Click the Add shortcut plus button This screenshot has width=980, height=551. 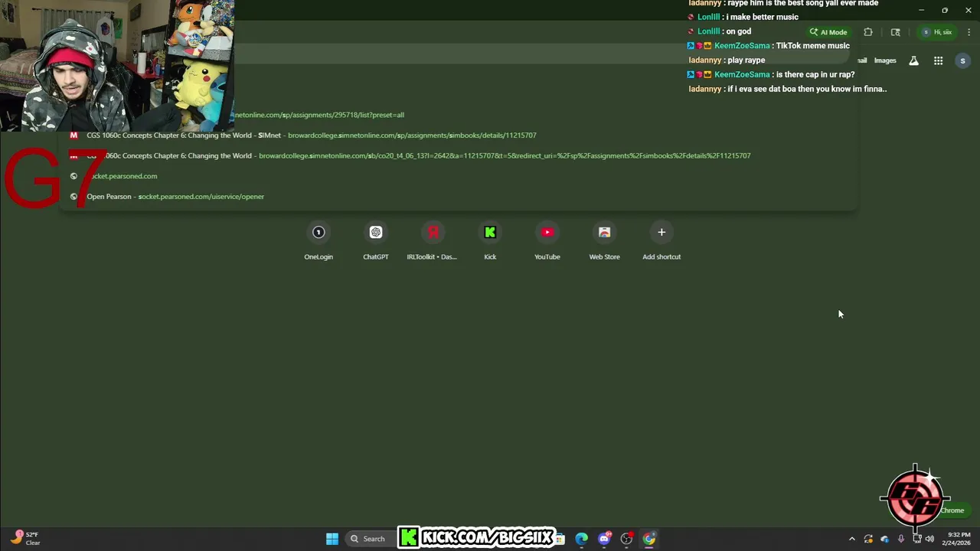coord(661,232)
